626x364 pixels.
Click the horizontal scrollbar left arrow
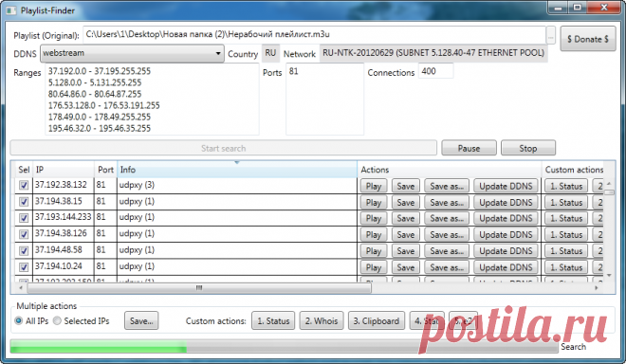[21, 288]
